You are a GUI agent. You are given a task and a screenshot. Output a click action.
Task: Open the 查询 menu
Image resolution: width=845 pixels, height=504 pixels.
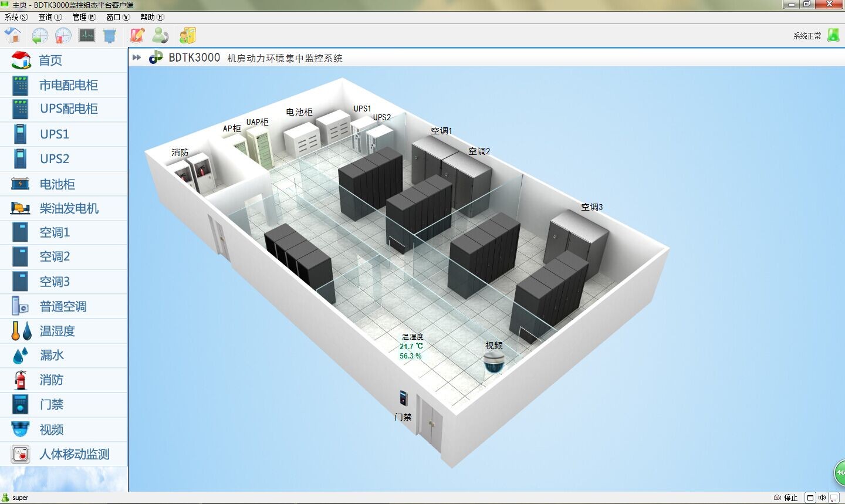click(x=50, y=17)
